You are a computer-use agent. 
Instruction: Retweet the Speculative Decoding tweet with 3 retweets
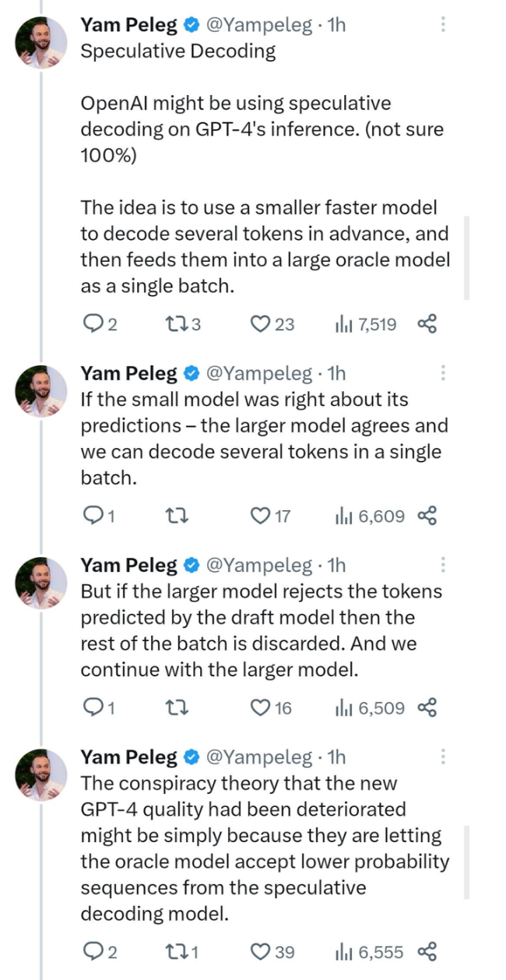[184, 324]
